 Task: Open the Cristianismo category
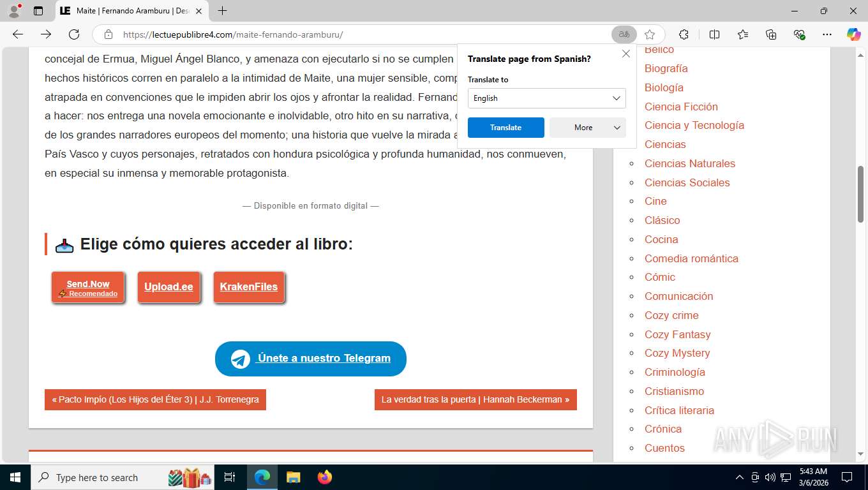675,391
